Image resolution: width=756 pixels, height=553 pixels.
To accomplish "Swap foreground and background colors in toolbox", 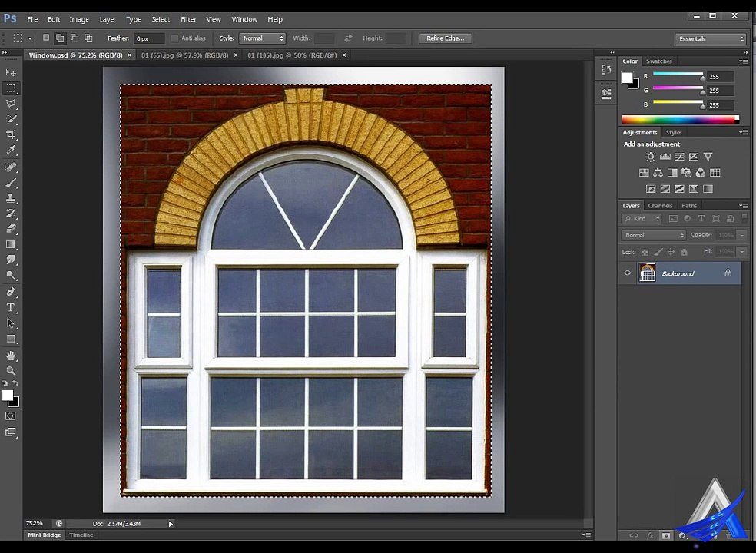I will tap(15, 383).
